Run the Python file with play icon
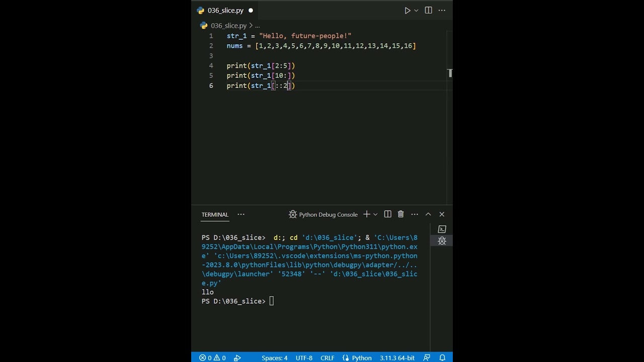The height and width of the screenshot is (362, 644). 408,11
